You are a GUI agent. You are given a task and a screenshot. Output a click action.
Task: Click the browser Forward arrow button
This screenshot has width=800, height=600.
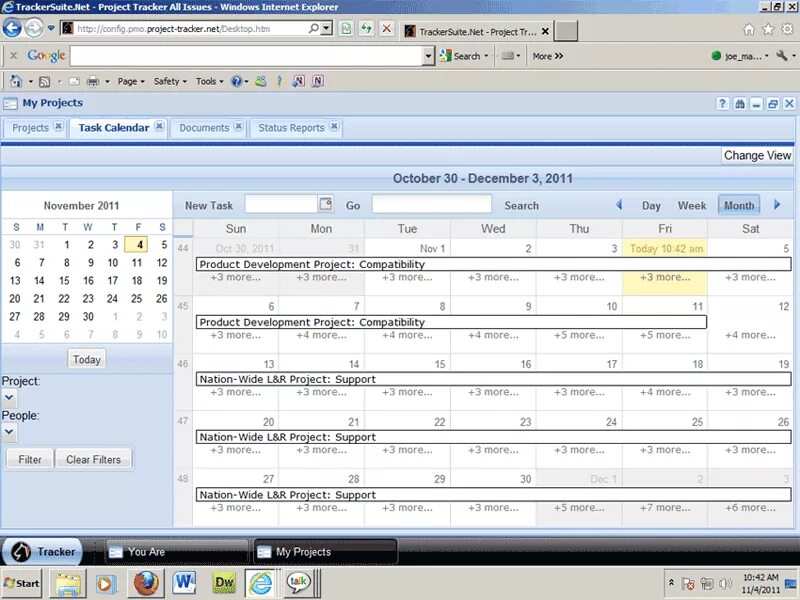point(34,28)
